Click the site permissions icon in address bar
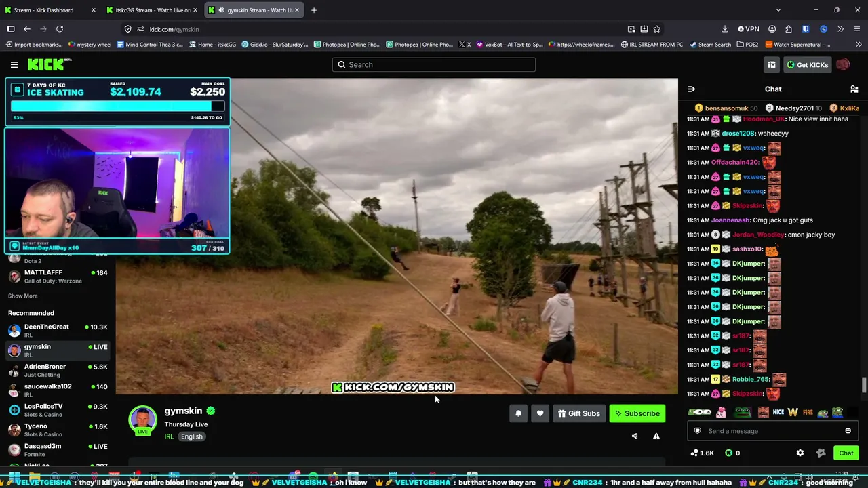Screen dimensions: 868x488 (x=140, y=29)
